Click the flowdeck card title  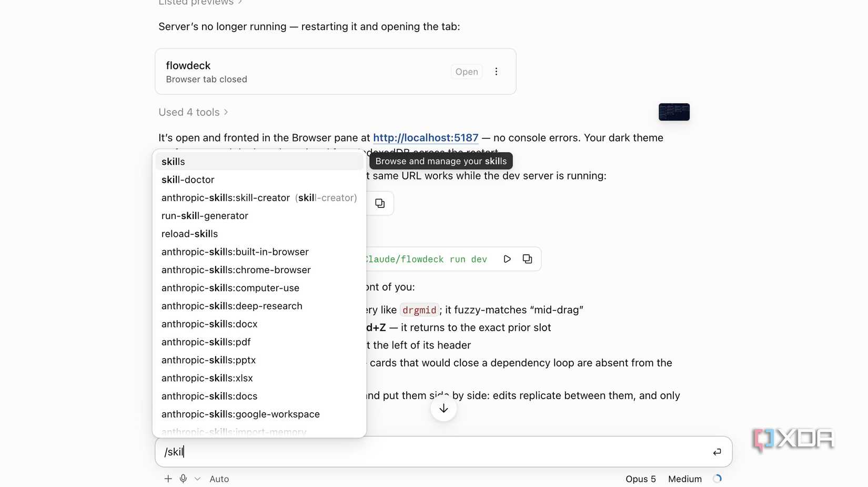click(188, 65)
